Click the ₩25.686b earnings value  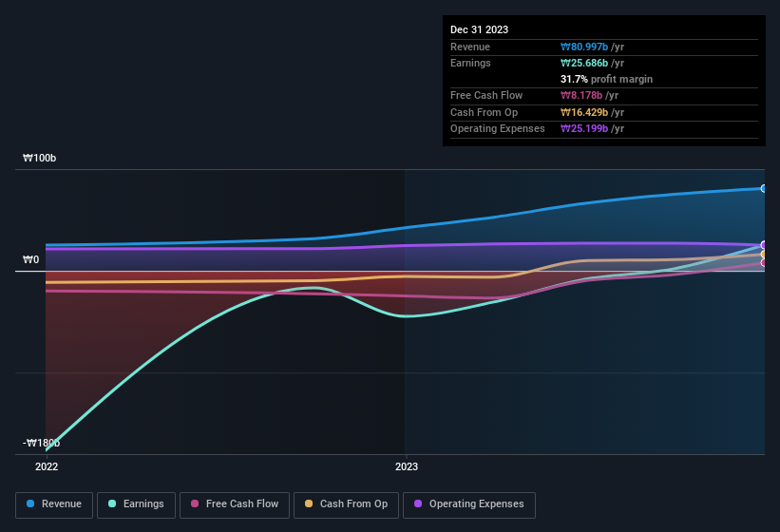tap(584, 63)
